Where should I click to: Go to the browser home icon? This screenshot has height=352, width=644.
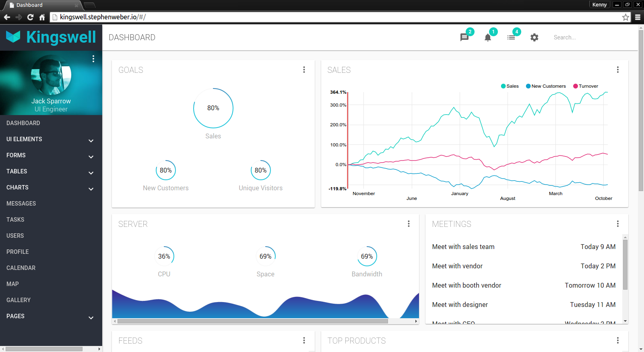pos(42,17)
